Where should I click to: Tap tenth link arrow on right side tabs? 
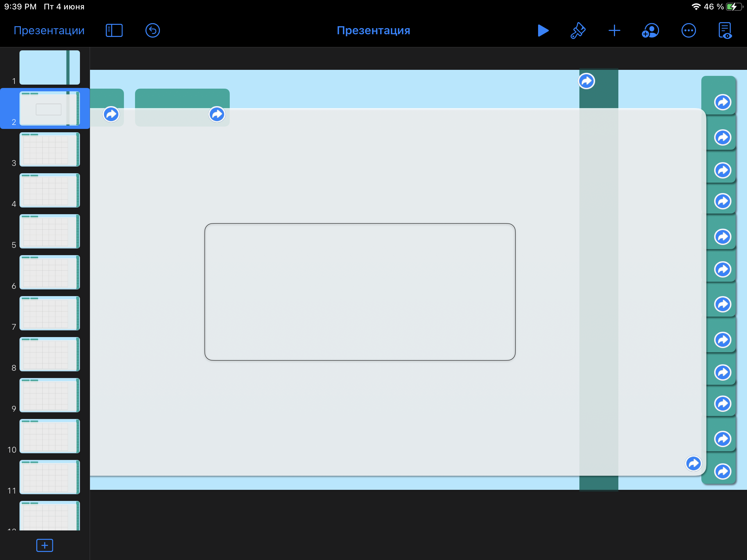click(723, 403)
